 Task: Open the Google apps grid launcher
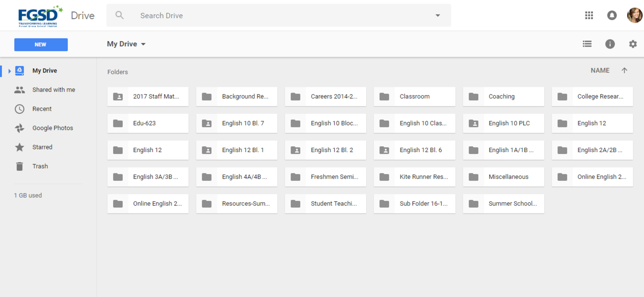tap(589, 15)
